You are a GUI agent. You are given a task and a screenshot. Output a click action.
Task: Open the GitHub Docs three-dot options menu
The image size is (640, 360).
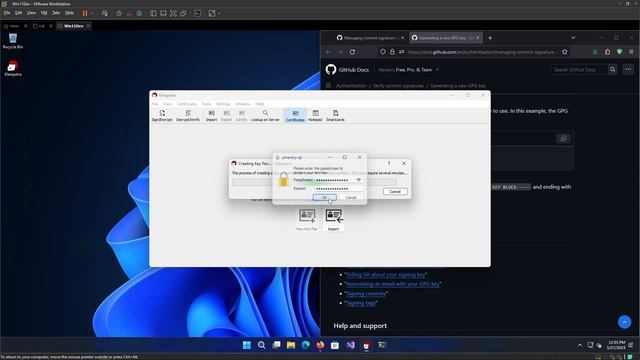click(x=628, y=70)
